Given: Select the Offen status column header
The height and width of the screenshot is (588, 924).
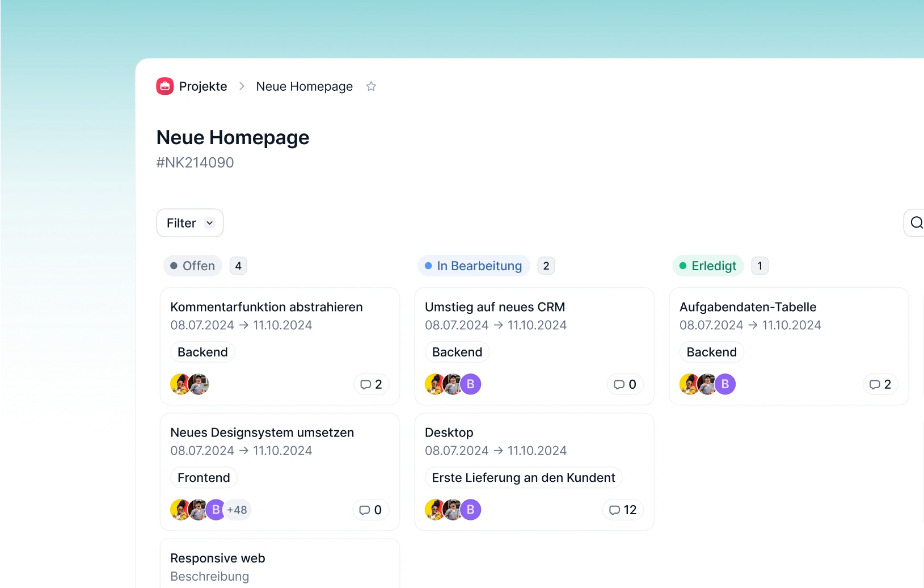Looking at the screenshot, I should point(193,266).
